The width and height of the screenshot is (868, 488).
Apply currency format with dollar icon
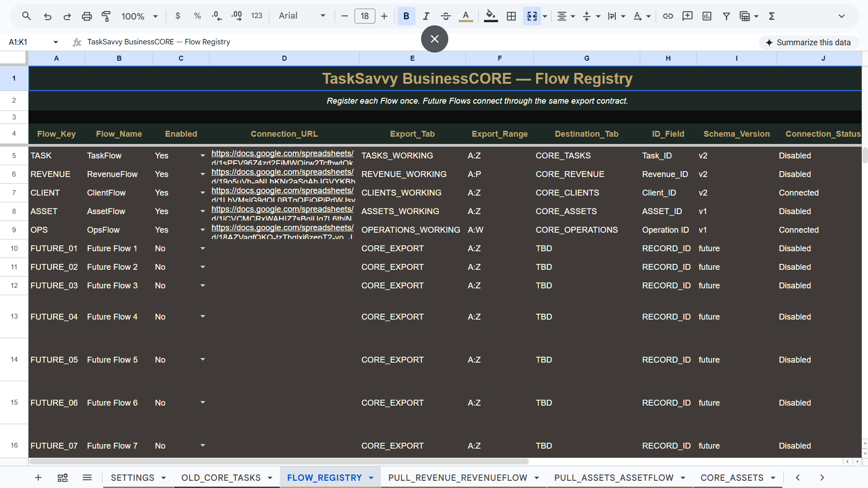pos(178,16)
